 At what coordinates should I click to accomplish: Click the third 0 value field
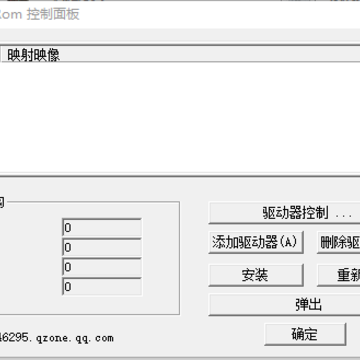point(102,267)
